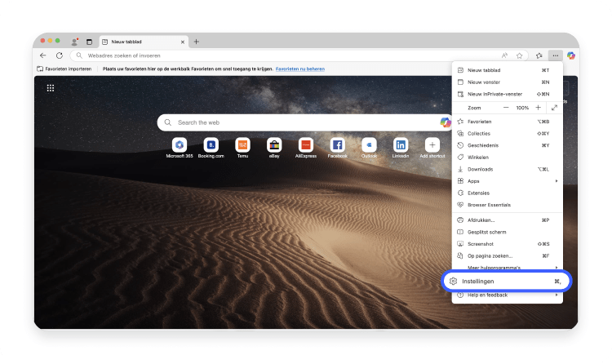Select Afdrukken... in the menu

(x=507, y=220)
